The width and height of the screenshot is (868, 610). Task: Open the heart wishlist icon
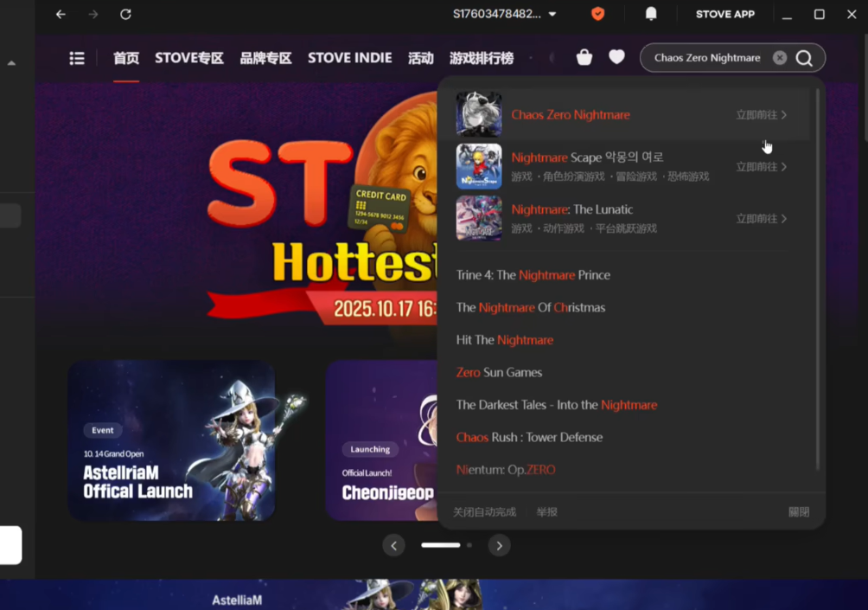tap(616, 57)
